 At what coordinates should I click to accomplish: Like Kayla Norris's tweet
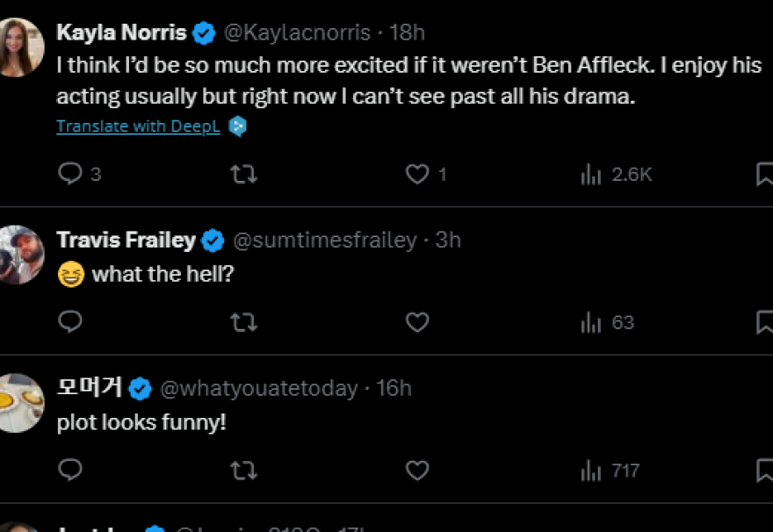click(x=417, y=174)
